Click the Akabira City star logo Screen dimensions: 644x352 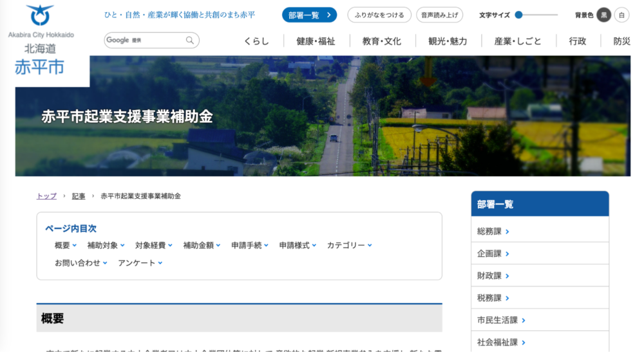(x=40, y=15)
